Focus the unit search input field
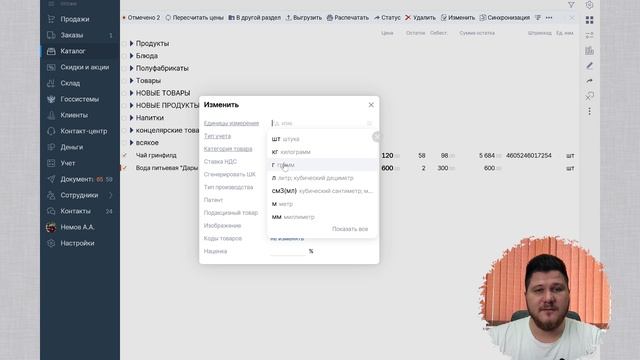The image size is (640, 360). [318, 123]
